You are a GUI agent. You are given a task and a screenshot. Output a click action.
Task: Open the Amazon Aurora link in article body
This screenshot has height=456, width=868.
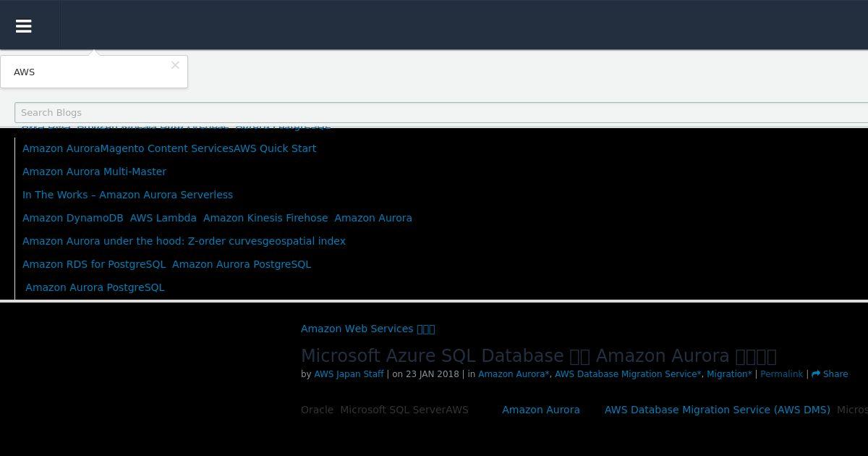541,410
